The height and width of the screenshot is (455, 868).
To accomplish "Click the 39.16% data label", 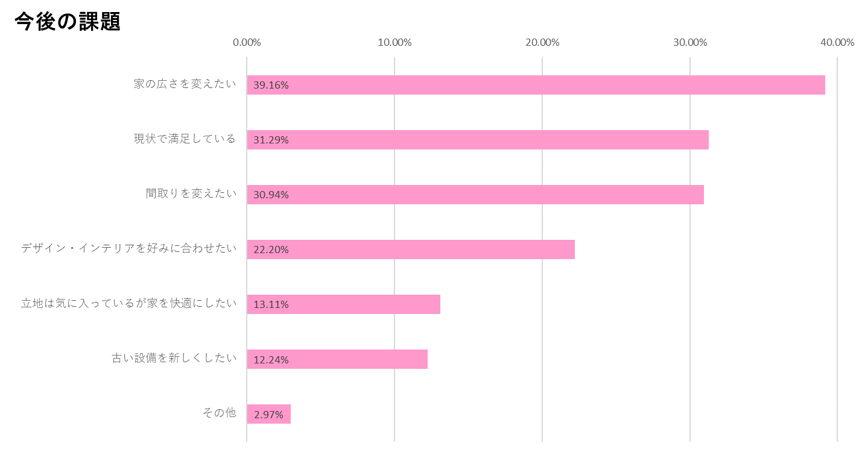I will (x=271, y=85).
